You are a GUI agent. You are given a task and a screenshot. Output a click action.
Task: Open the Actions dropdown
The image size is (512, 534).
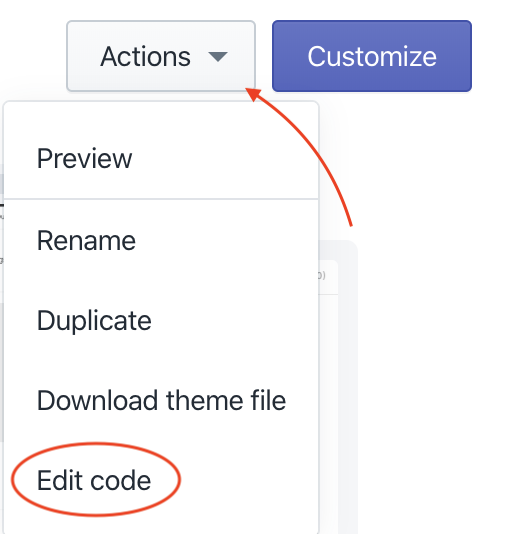click(161, 56)
